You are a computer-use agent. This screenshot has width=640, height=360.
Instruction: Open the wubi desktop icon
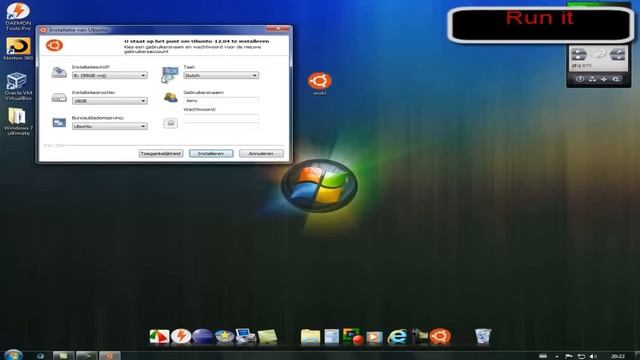[320, 84]
